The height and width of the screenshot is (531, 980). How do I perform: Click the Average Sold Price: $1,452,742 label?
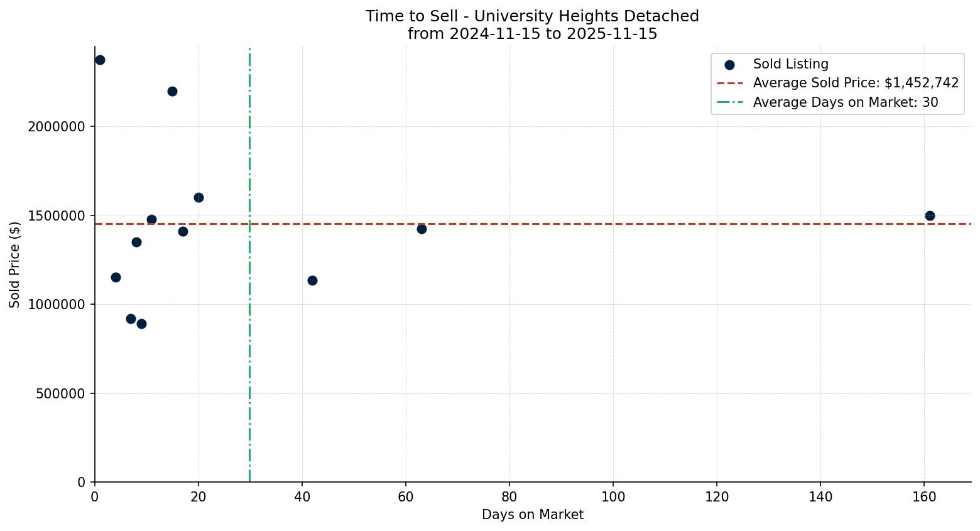tap(854, 82)
